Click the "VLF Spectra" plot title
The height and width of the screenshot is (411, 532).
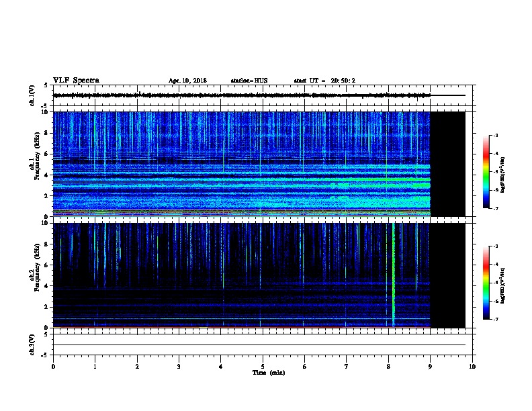(76, 81)
